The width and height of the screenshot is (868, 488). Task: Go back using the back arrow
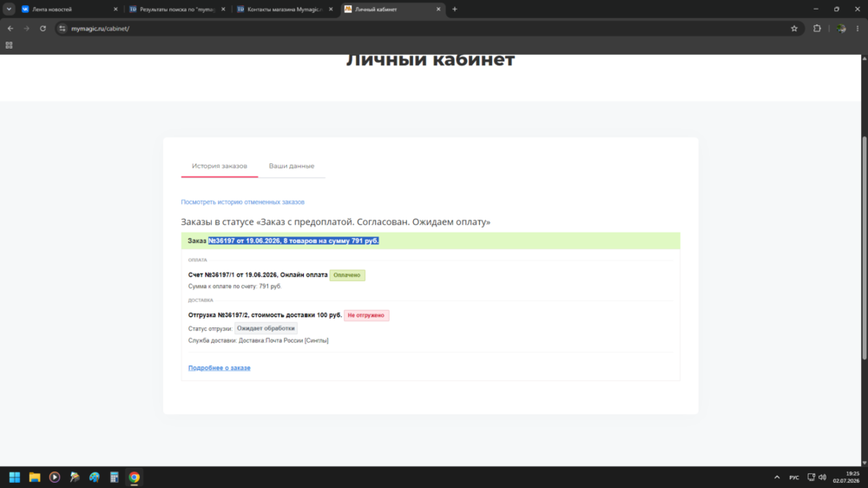[10, 29]
